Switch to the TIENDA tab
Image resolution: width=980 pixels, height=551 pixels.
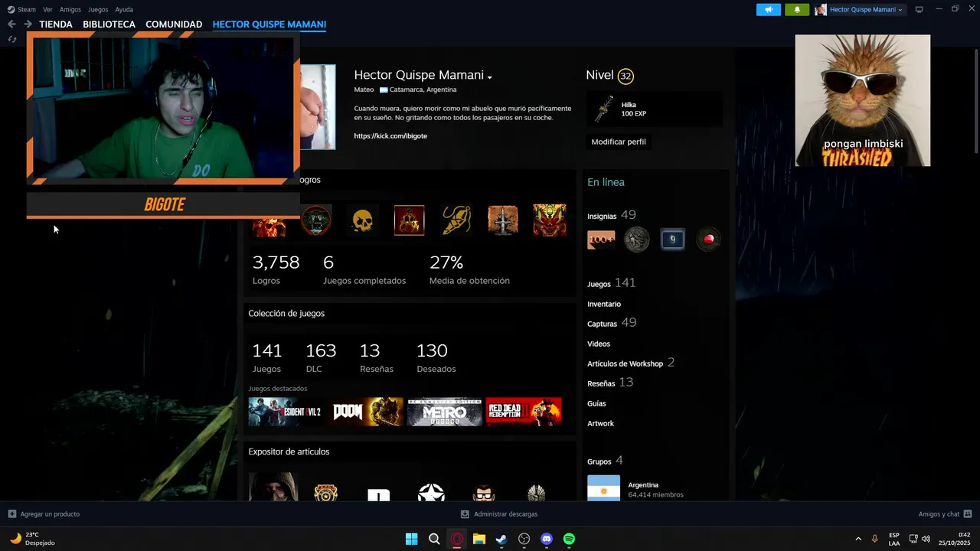[56, 24]
